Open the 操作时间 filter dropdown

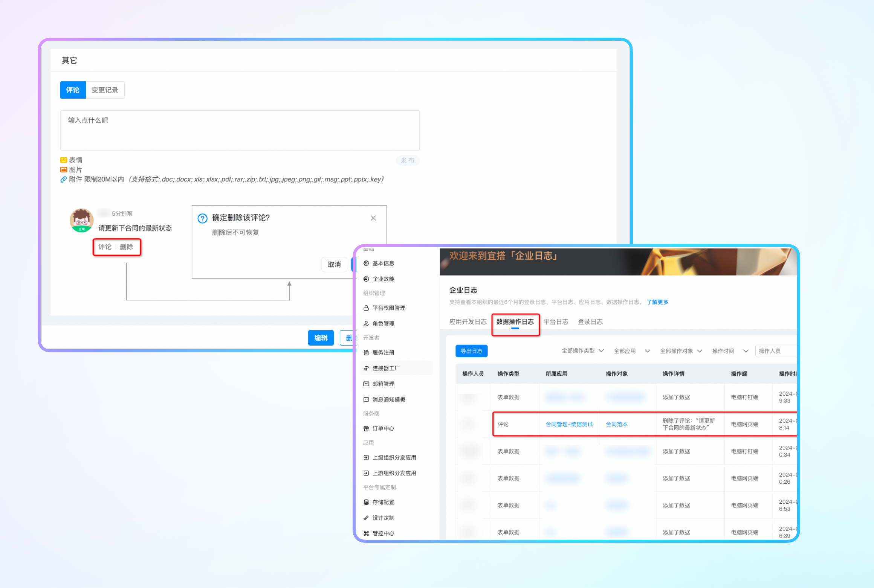tap(730, 351)
